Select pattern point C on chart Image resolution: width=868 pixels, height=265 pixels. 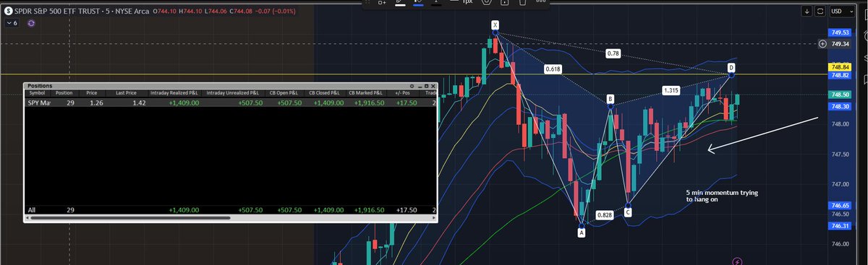(628, 212)
